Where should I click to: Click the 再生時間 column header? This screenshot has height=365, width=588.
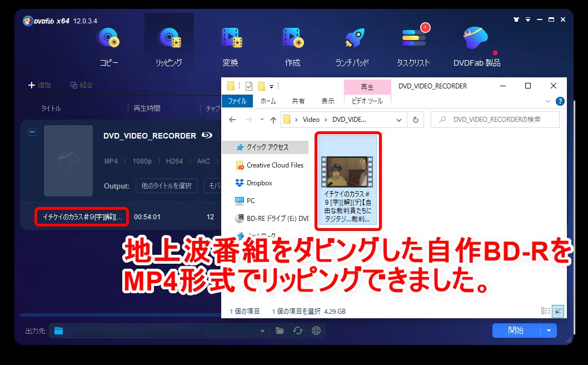click(x=147, y=108)
